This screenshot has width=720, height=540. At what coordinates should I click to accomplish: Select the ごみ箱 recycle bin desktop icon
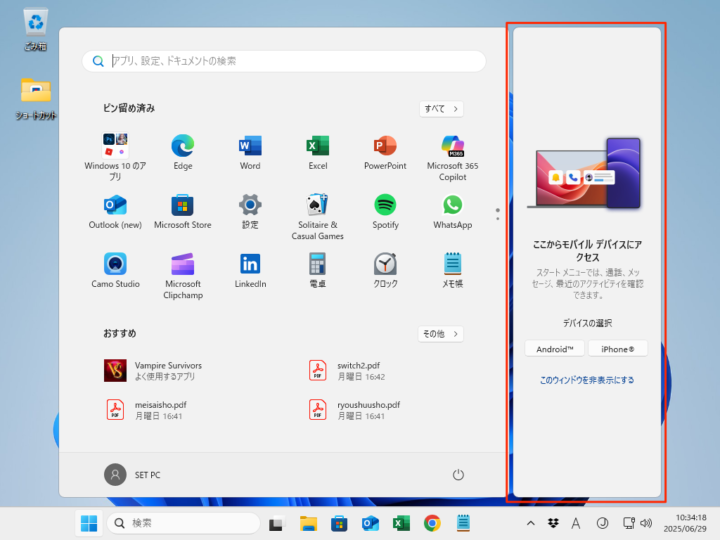pos(35,29)
